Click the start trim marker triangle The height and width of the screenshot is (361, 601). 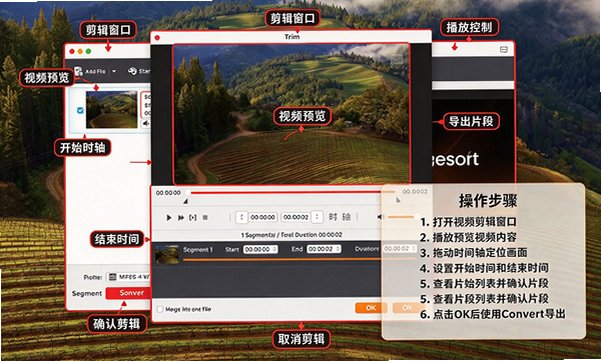click(186, 201)
